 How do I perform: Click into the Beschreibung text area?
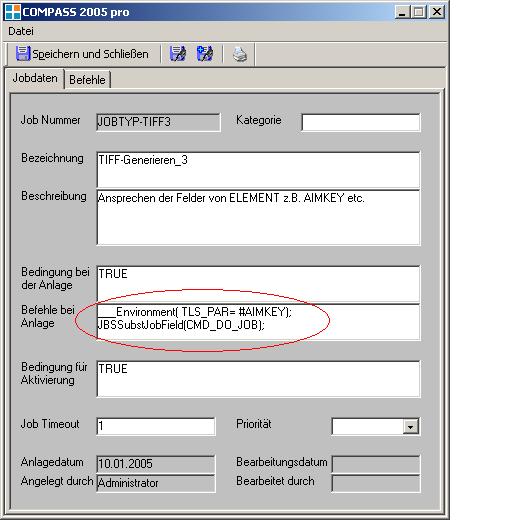coord(258,217)
